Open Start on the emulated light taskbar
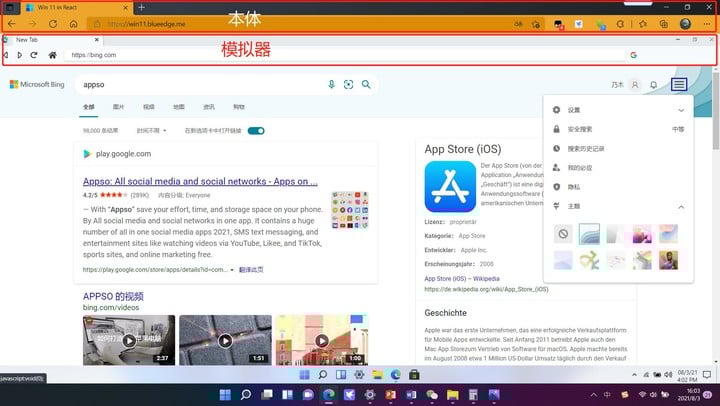 coord(304,375)
